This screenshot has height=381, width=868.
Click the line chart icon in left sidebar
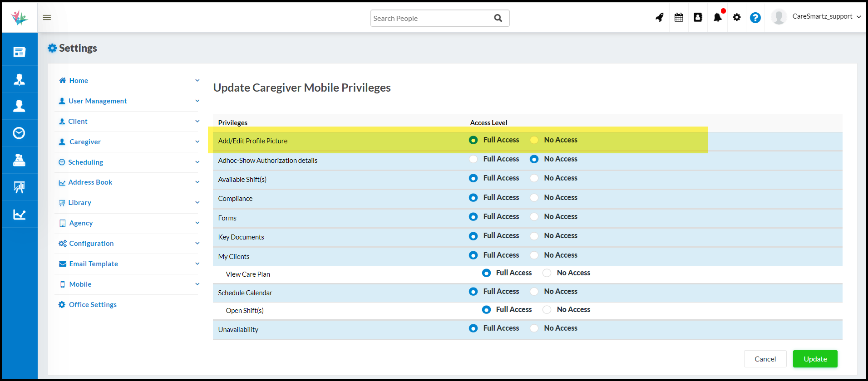point(19,215)
